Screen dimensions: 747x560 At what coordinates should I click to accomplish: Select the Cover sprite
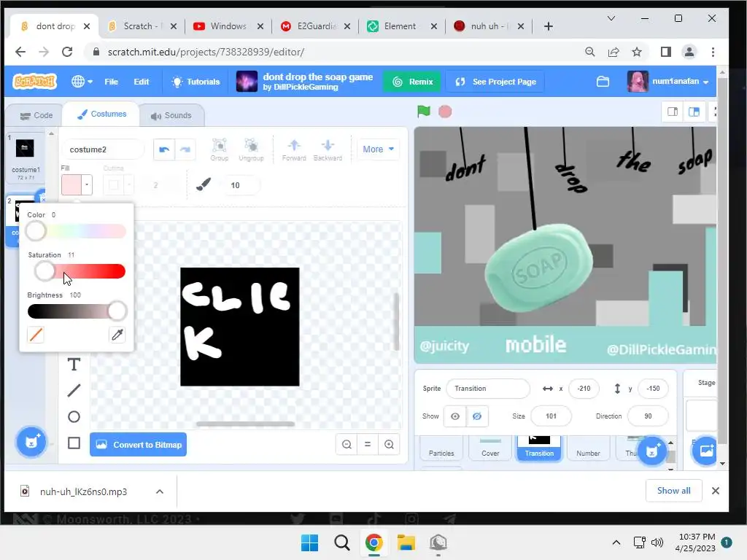coord(490,448)
